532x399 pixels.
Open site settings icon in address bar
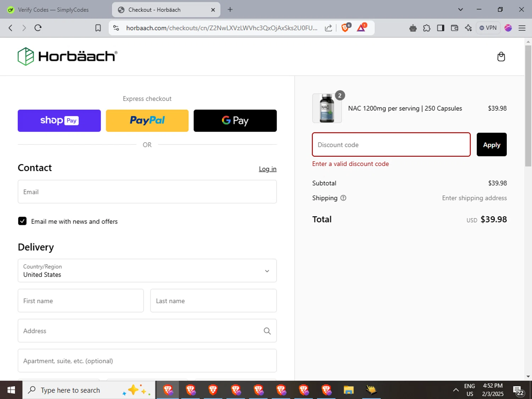click(116, 28)
